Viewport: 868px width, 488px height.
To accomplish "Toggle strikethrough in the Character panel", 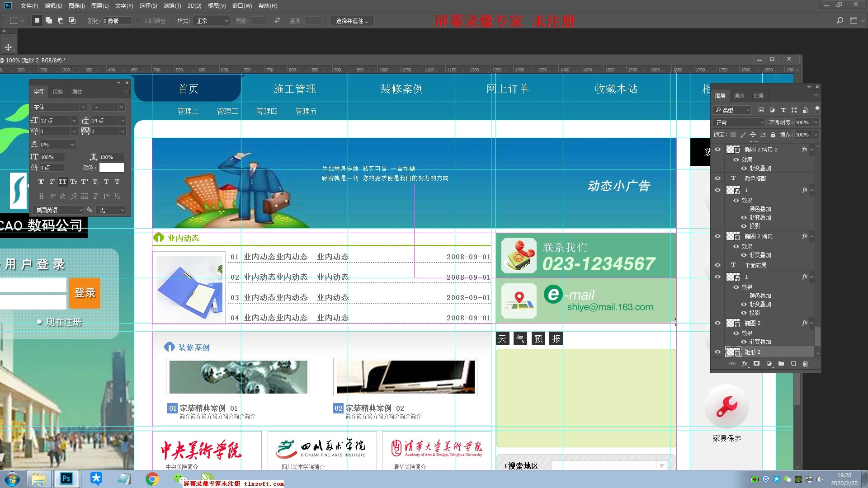I will click(x=117, y=182).
